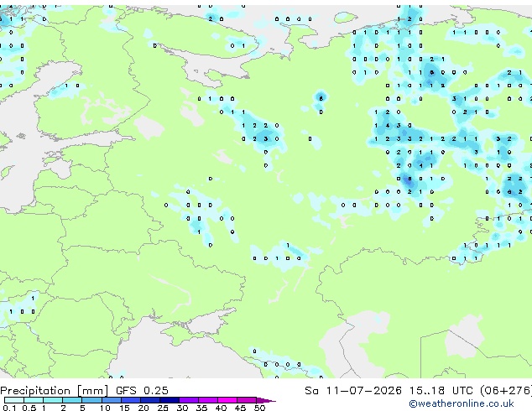
Task: Click the legend label "0.1"
Action: [x=9, y=408]
